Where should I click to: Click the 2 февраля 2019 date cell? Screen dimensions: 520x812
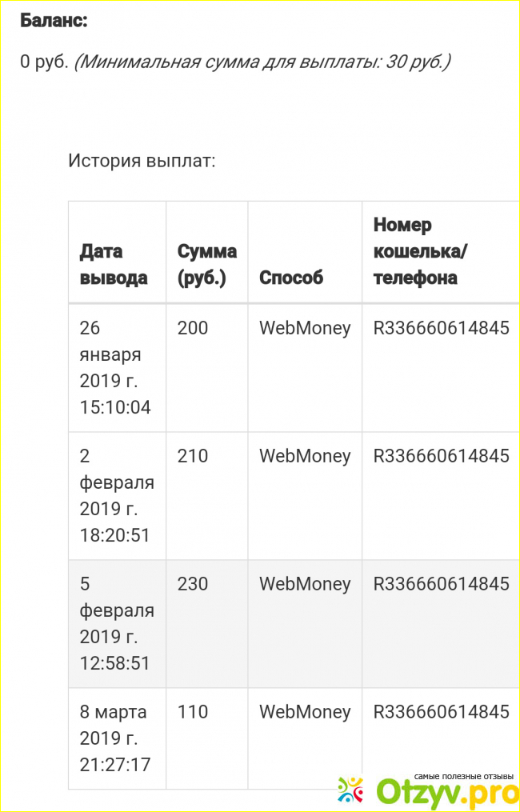click(115, 495)
